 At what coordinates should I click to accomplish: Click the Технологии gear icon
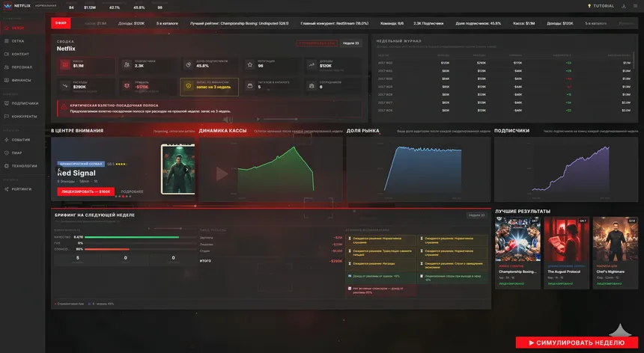coord(7,165)
